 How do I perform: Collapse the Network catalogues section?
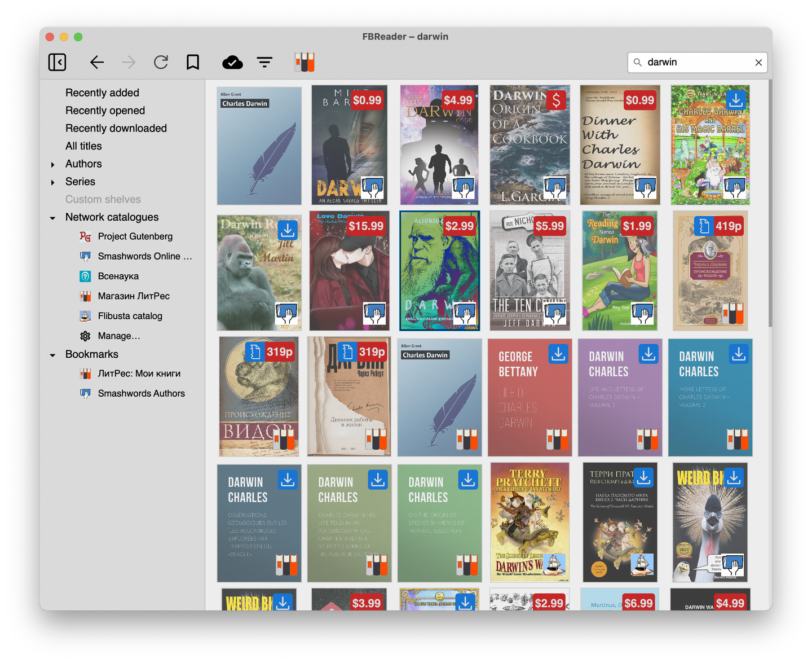click(53, 218)
